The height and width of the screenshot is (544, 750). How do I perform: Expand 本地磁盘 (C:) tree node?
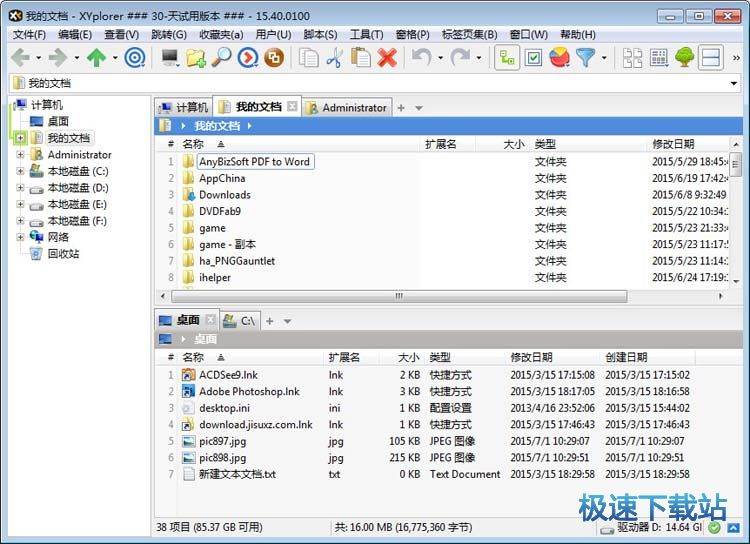(x=20, y=172)
